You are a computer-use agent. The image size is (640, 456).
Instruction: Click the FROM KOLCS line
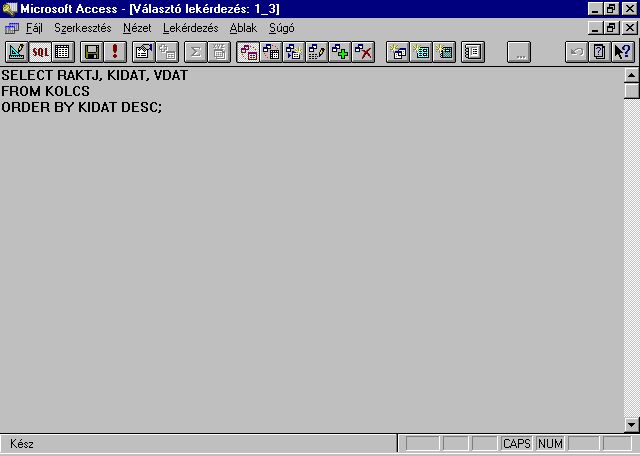click(45, 91)
